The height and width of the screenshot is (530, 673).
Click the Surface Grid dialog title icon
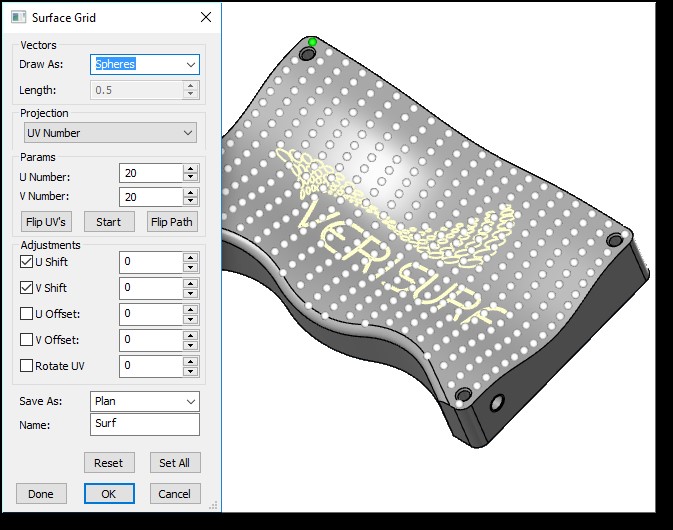[x=18, y=18]
